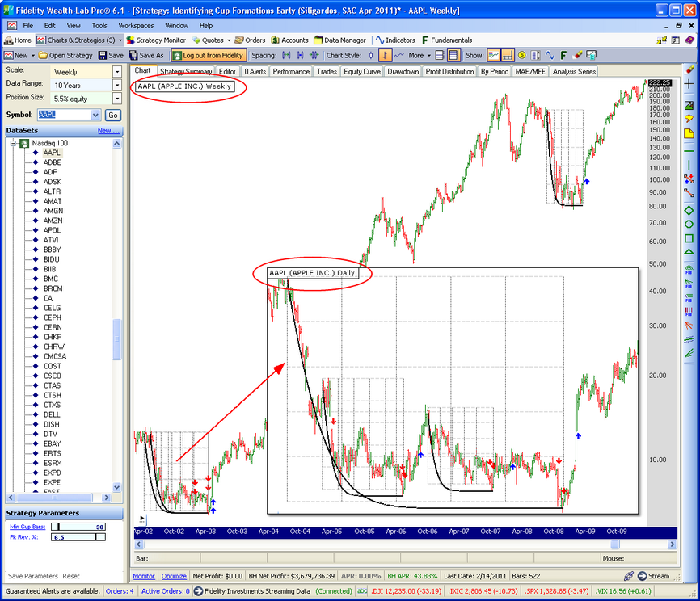The image size is (700, 601).
Task: Click Log out from Fidelity button
Action: pyautogui.click(x=207, y=55)
